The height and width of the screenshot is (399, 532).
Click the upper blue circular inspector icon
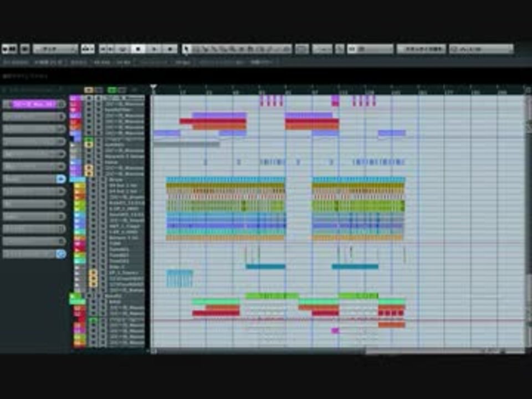(x=61, y=179)
